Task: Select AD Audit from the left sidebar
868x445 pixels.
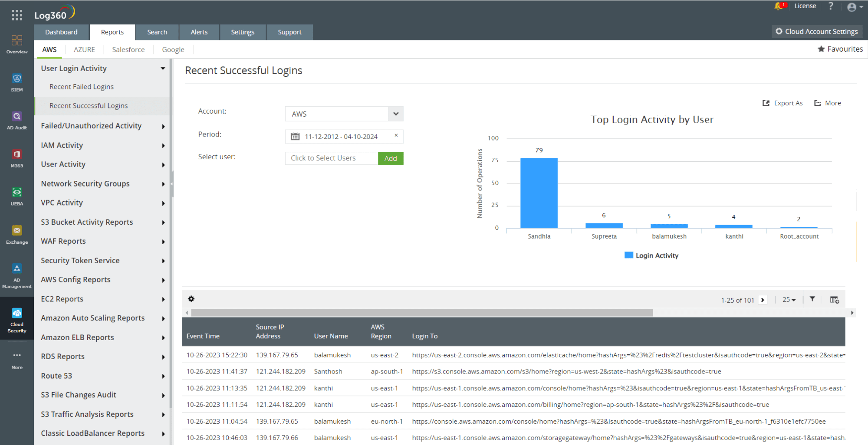Action: (16, 120)
